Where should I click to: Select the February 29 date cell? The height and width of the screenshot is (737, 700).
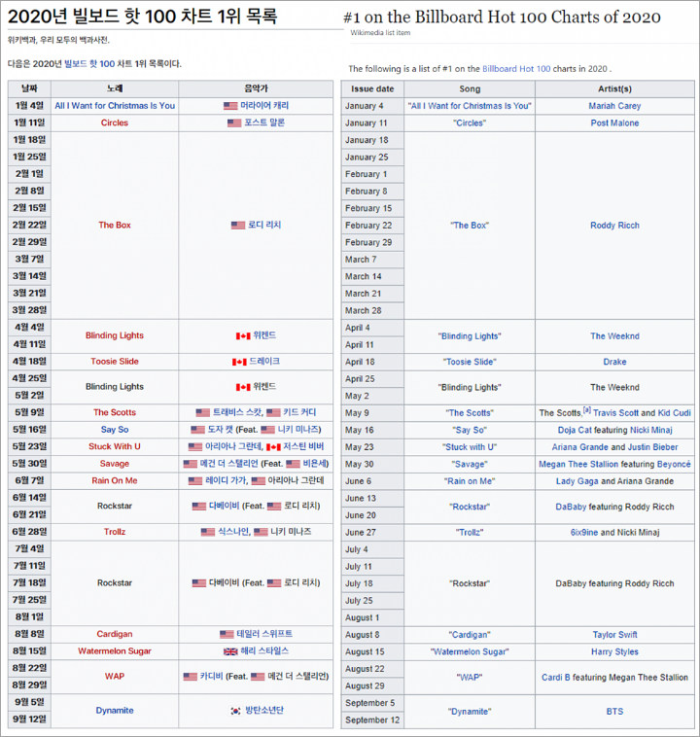point(372,242)
